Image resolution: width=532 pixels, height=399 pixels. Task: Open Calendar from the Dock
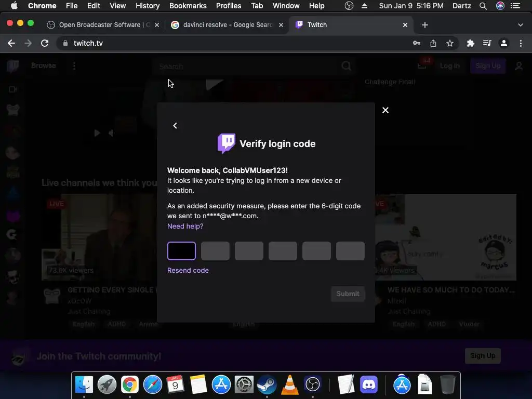pos(176,385)
